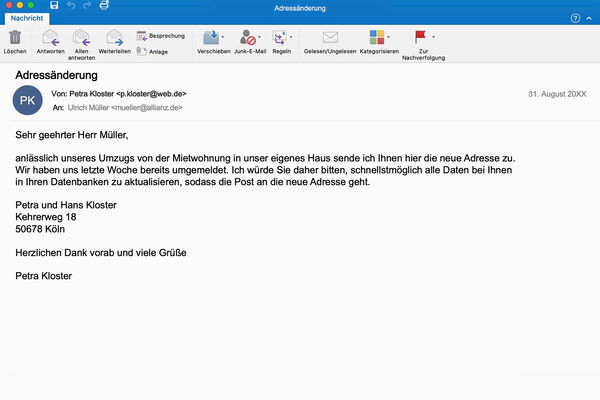The width and height of the screenshot is (600, 400).
Task: Delete the message with Löschen
Action: [x=15, y=42]
